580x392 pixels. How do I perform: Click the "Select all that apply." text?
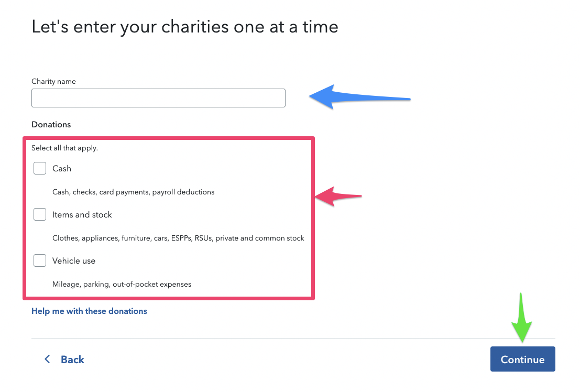point(65,148)
